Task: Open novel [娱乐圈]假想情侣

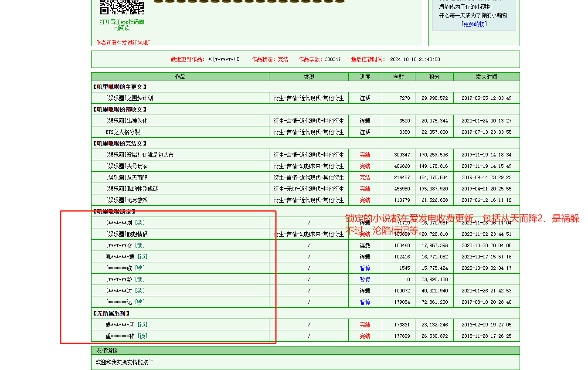Action: 126,234
